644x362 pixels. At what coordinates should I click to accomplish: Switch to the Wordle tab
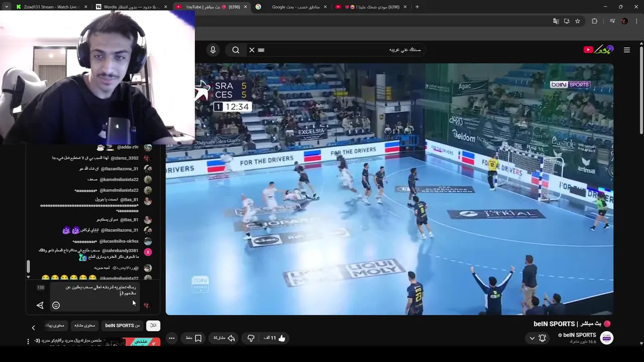130,7
